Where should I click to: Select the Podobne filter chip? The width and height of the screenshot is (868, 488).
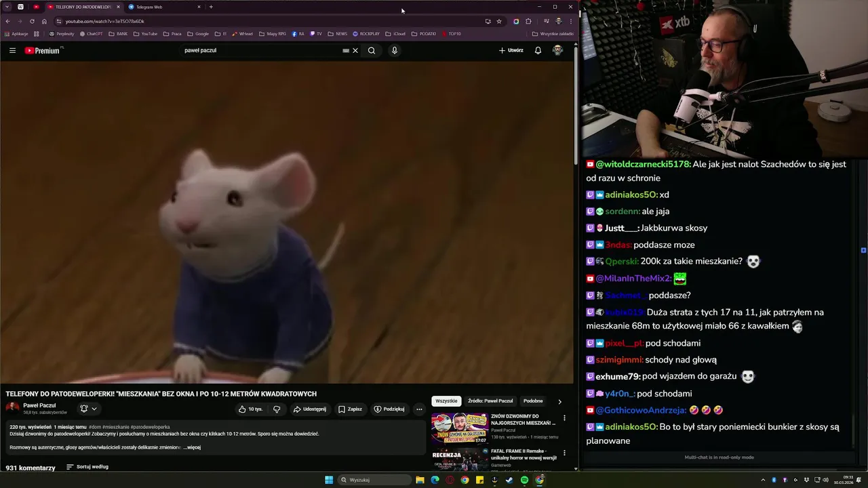(x=533, y=401)
